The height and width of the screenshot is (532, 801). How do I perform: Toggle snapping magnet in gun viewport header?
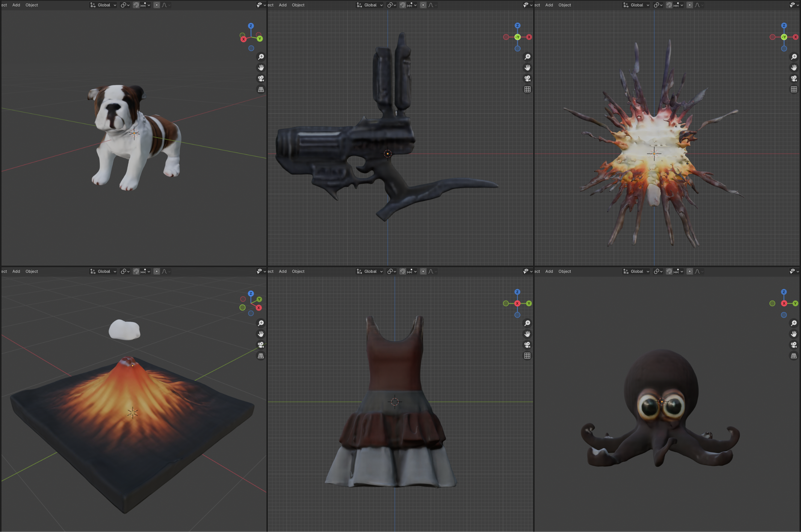402,5
